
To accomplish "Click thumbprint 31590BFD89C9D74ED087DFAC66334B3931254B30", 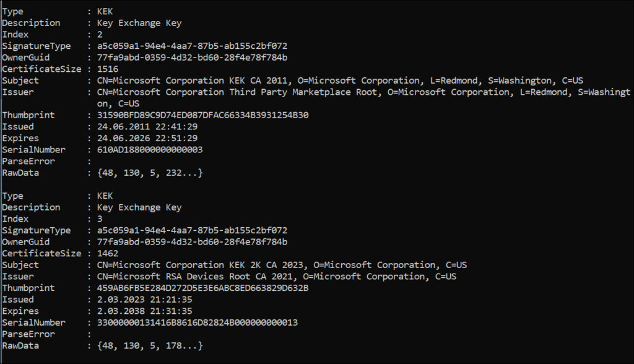I will (x=203, y=115).
